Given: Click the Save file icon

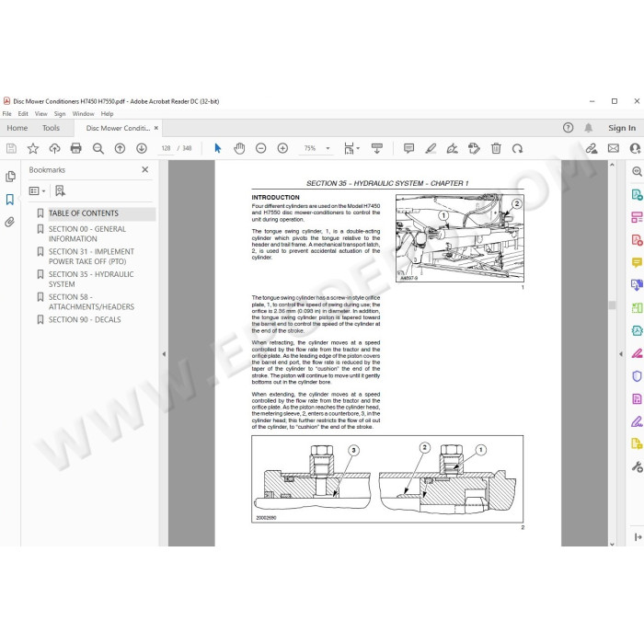Looking at the screenshot, I should 11,148.
